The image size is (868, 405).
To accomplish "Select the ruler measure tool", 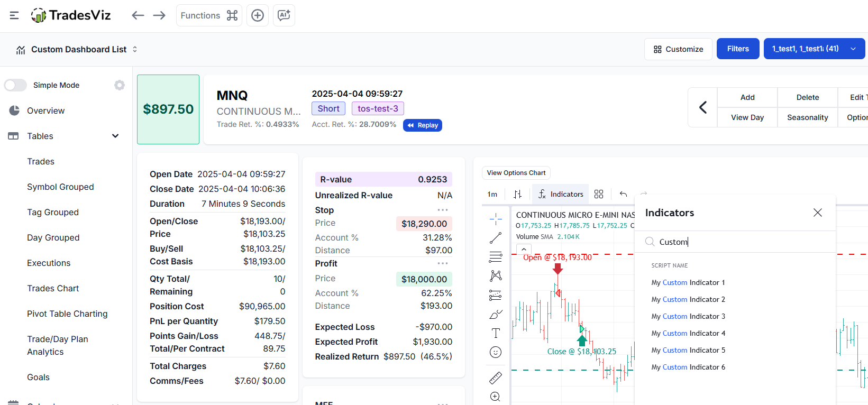I will click(x=496, y=378).
